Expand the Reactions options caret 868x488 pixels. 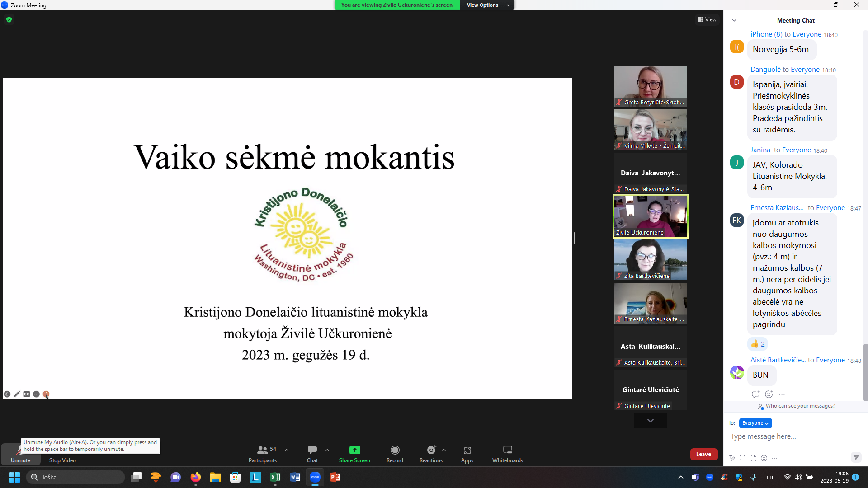444,450
